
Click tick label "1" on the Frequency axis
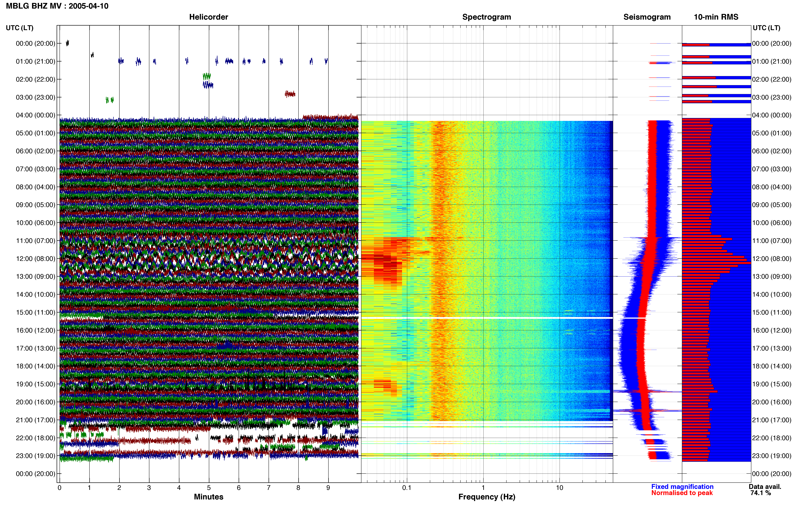(483, 488)
